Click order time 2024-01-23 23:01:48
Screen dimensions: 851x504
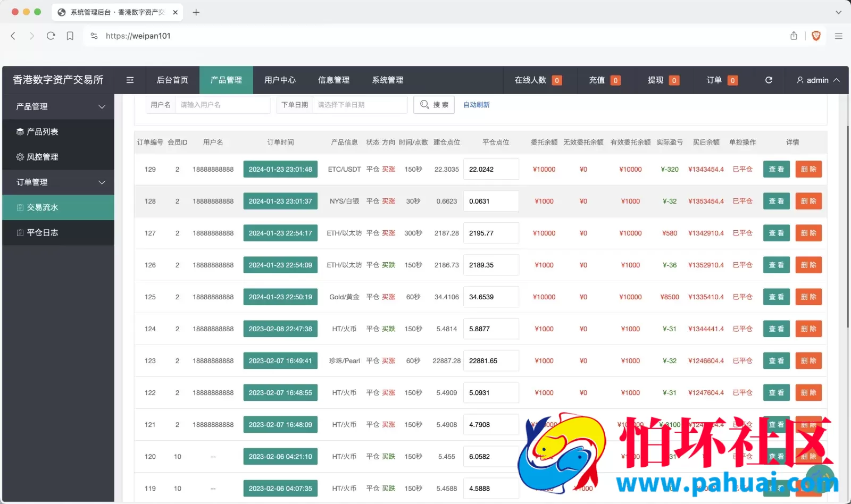coord(280,169)
